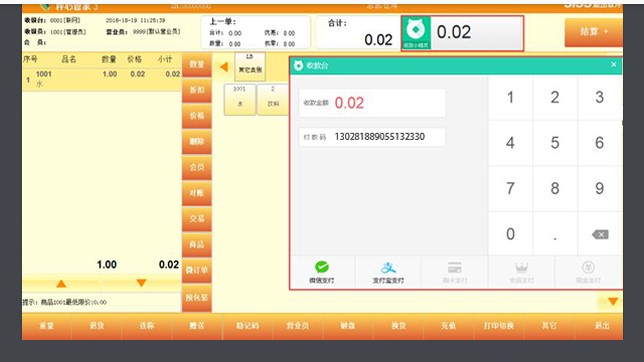Image resolution: width=644 pixels, height=362 pixels.
Task: Click the orange down arrow under the dialog
Action: pyautogui.click(x=613, y=302)
